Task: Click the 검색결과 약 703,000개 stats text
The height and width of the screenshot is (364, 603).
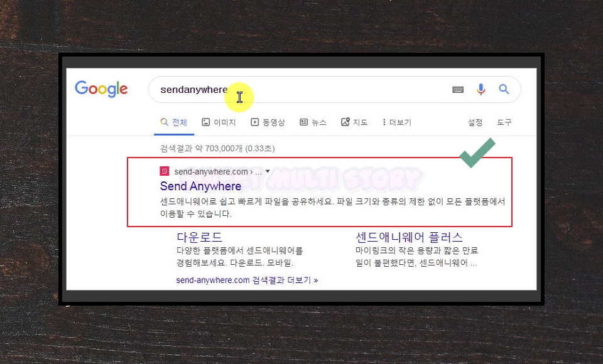Action: (x=217, y=148)
